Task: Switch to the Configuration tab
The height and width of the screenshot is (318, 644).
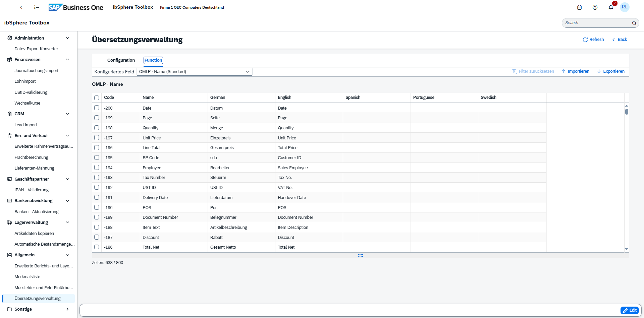Action: pos(121,60)
